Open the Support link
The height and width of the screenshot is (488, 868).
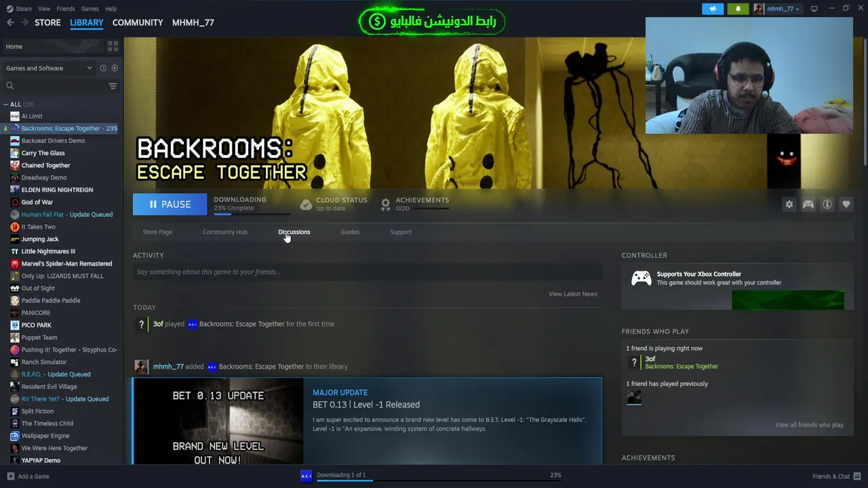pyautogui.click(x=401, y=232)
